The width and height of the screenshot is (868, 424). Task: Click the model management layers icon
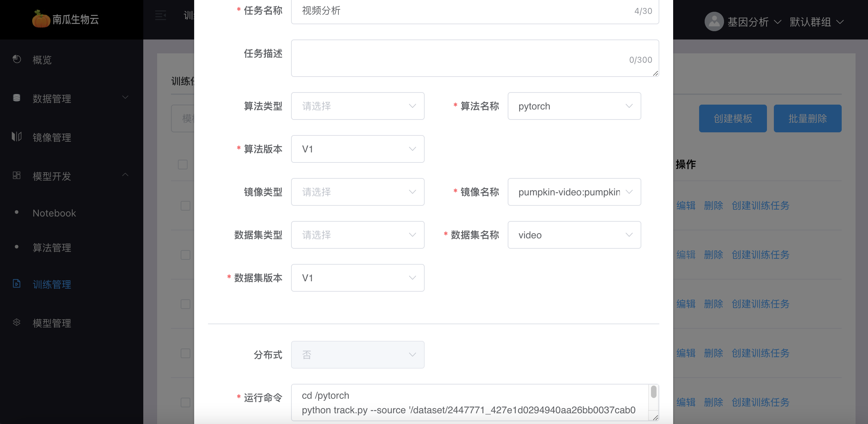pos(17,323)
